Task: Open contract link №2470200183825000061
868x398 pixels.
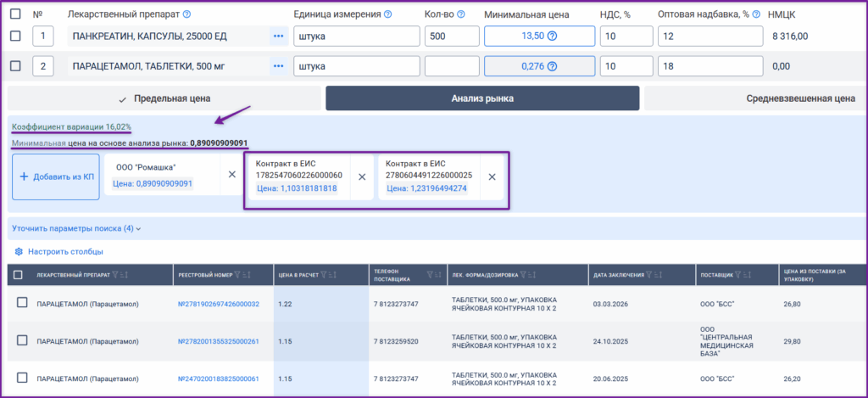Action: tap(218, 378)
